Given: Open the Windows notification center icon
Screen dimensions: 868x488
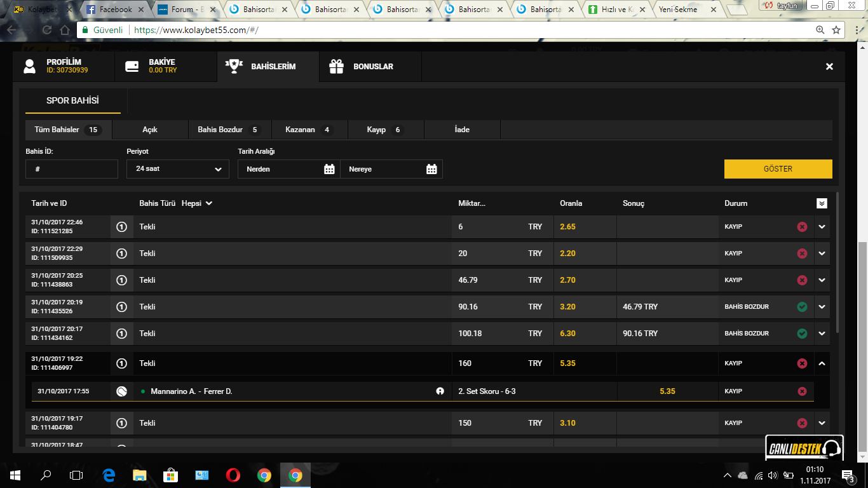Looking at the screenshot, I should [848, 475].
